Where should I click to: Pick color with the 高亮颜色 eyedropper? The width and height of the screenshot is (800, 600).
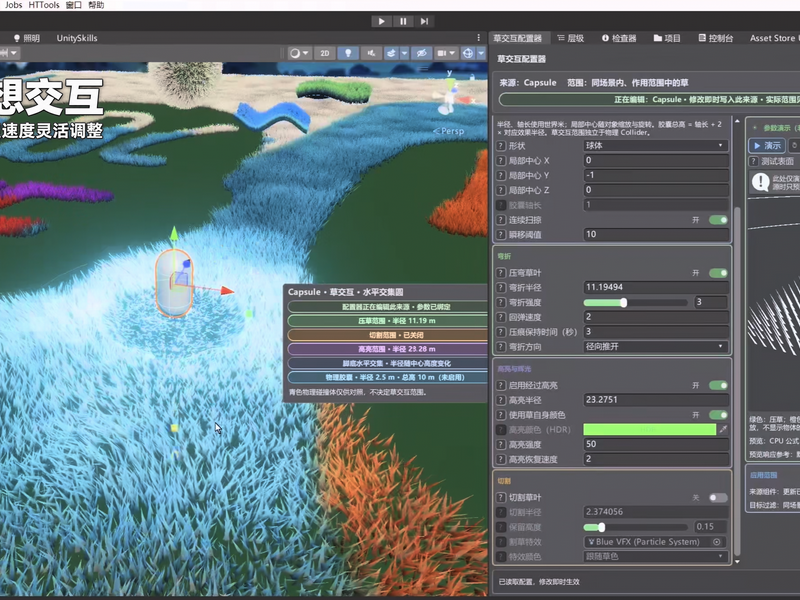pyautogui.click(x=723, y=430)
